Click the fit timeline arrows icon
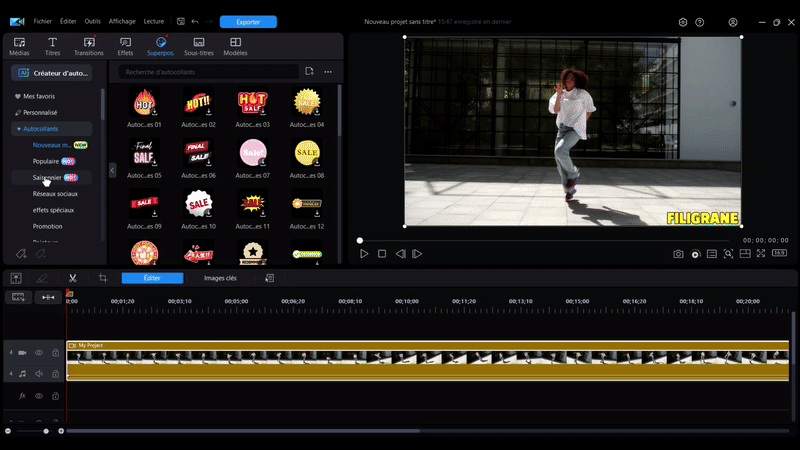800x450 pixels. click(x=48, y=297)
